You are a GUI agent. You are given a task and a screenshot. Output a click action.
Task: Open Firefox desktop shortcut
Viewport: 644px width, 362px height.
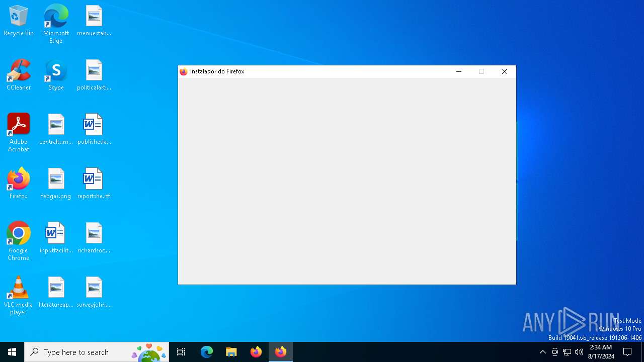(x=19, y=184)
